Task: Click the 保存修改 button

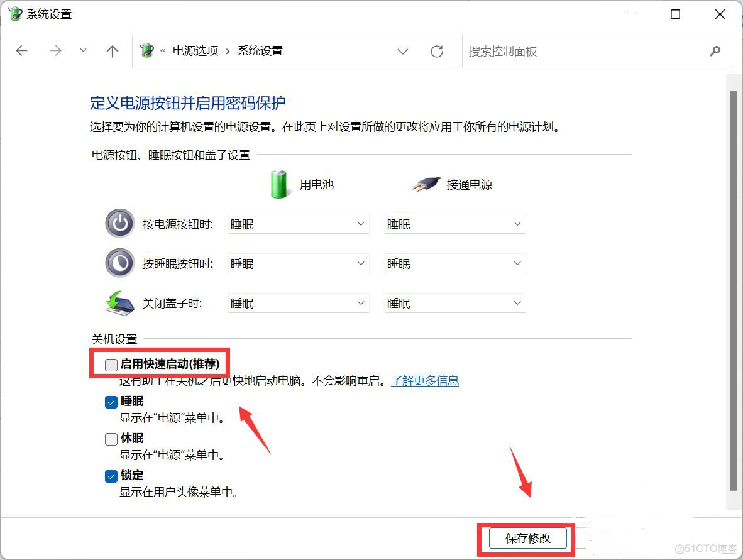Action: 529,539
